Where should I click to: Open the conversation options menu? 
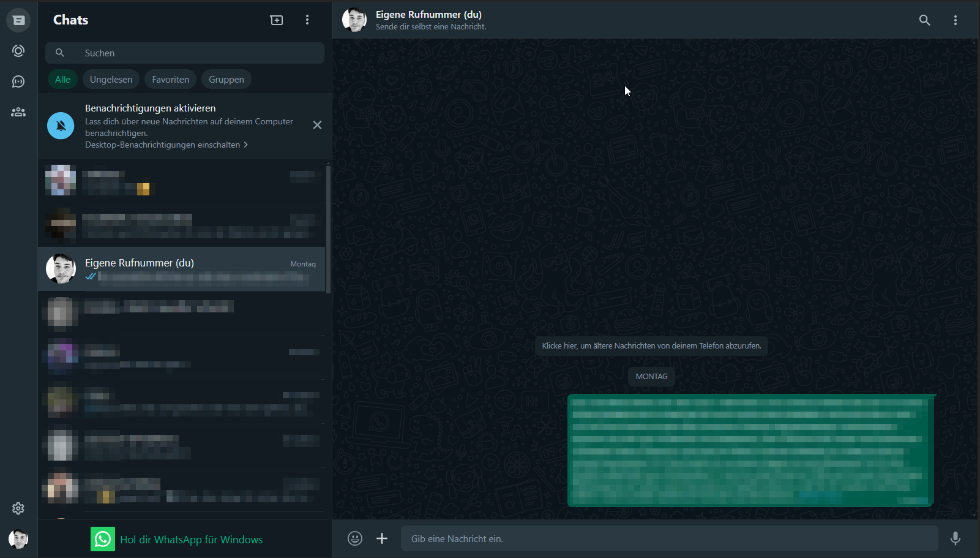(955, 20)
